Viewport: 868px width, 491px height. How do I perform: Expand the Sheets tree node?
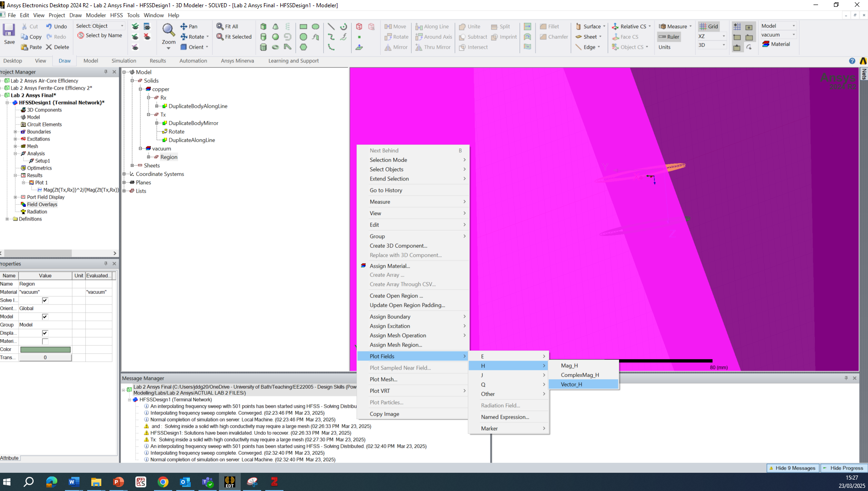coord(132,165)
